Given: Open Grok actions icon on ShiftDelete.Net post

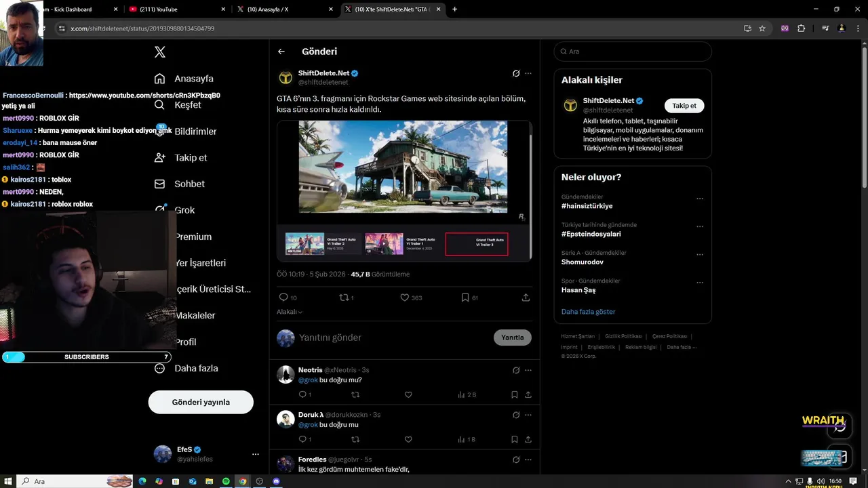Looking at the screenshot, I should pos(516,73).
